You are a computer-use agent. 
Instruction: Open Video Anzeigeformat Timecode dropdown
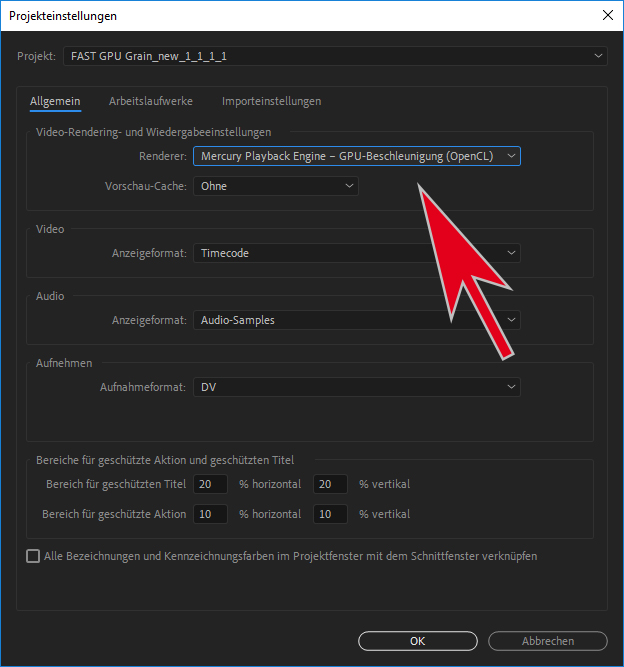(x=356, y=253)
